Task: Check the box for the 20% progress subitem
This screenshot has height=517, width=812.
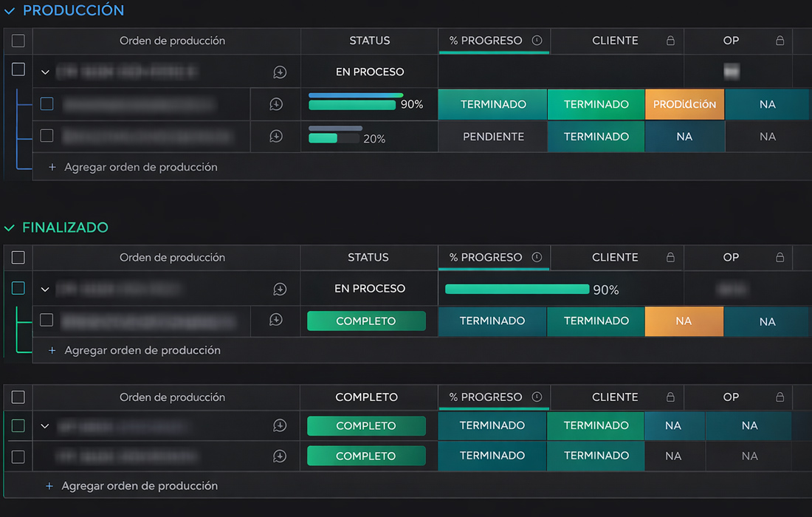Action: [x=47, y=136]
